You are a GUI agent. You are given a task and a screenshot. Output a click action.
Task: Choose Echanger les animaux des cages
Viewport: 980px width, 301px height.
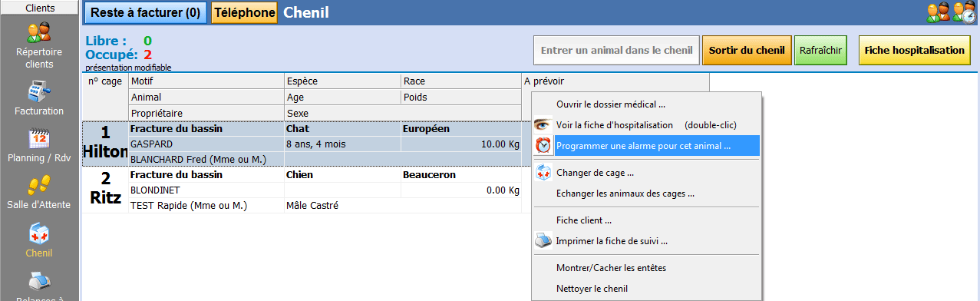646,193
